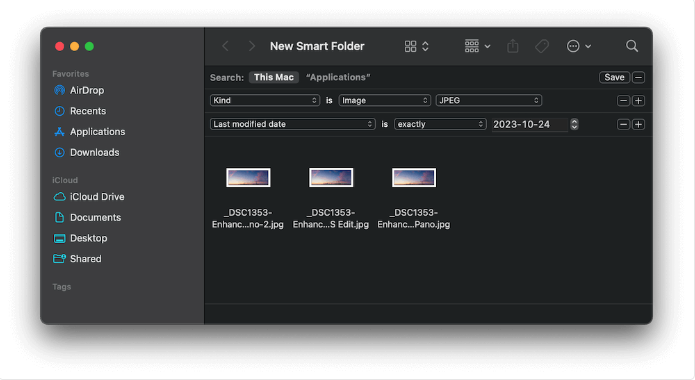Open the more actions ellipsis menu
This screenshot has height=380, width=695.
point(578,46)
